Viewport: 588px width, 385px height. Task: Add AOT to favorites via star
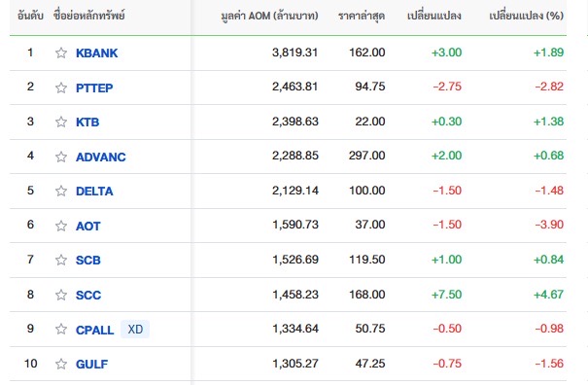tap(61, 226)
